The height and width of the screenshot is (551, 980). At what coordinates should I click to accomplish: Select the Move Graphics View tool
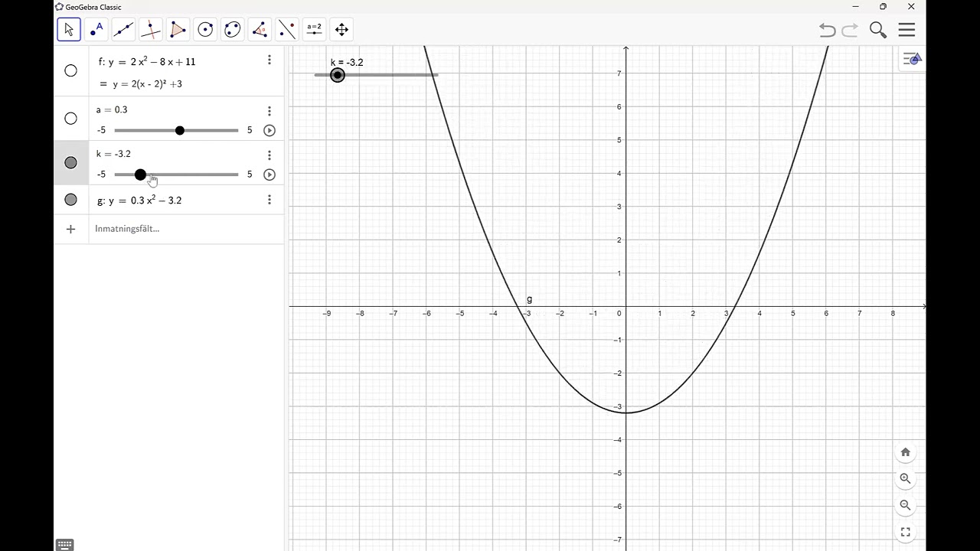pos(341,30)
